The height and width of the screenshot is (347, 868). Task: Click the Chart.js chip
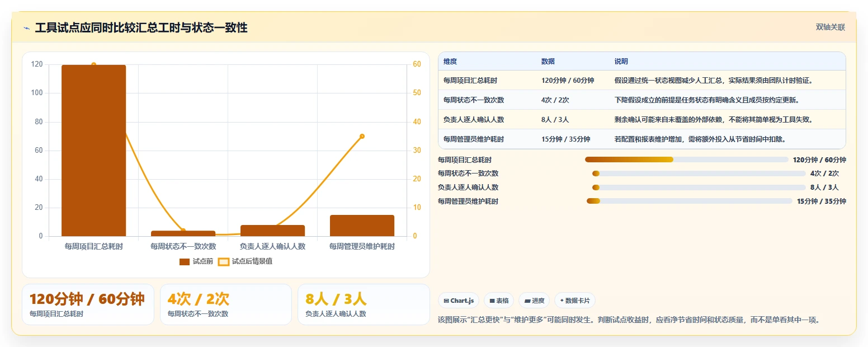coord(459,301)
